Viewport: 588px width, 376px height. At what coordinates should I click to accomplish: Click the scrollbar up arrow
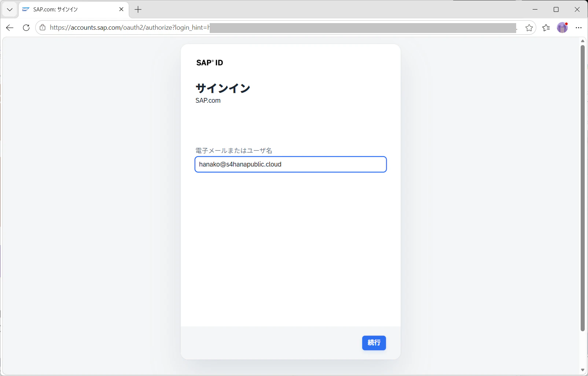click(583, 41)
